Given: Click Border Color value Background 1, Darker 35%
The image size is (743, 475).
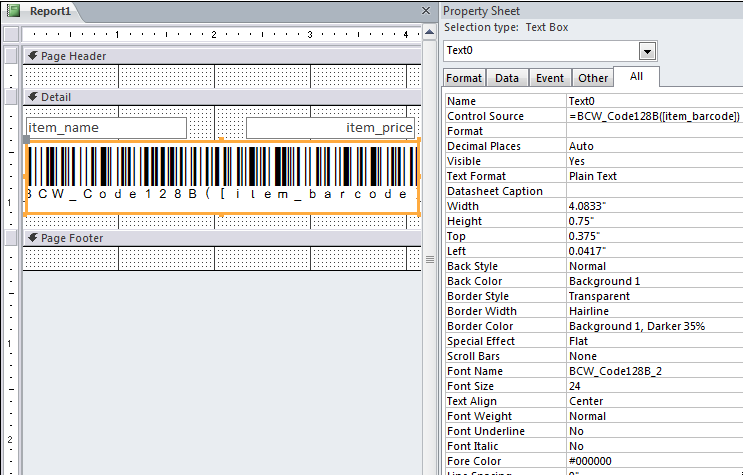Looking at the screenshot, I should point(655,326).
